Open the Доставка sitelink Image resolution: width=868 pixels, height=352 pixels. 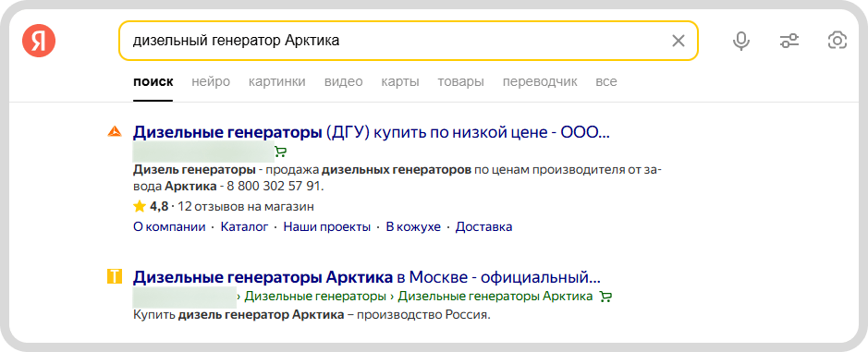(483, 227)
